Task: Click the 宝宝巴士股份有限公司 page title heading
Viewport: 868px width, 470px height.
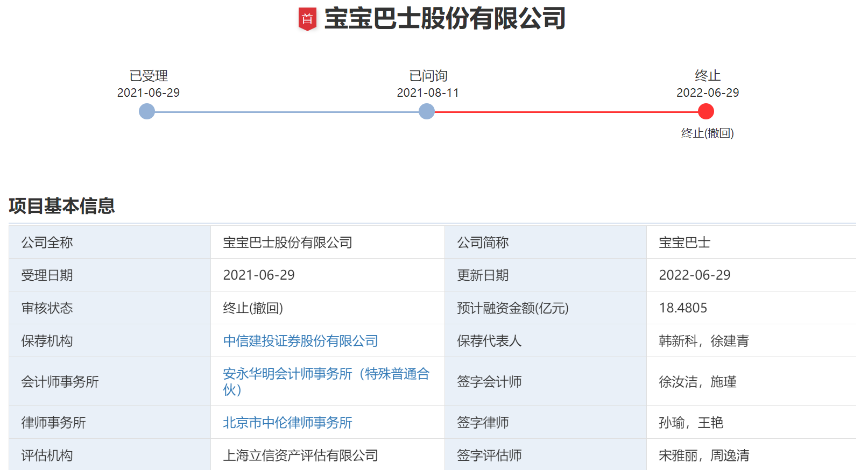Action: (444, 19)
